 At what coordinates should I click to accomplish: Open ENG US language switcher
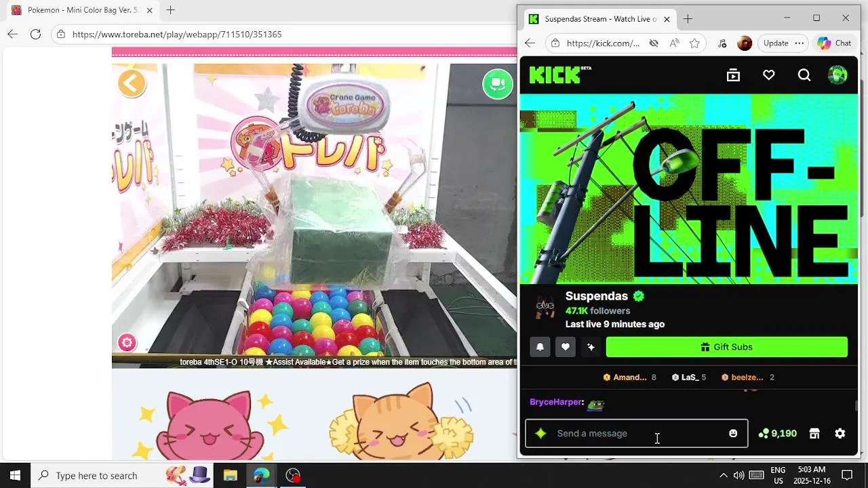click(778, 475)
